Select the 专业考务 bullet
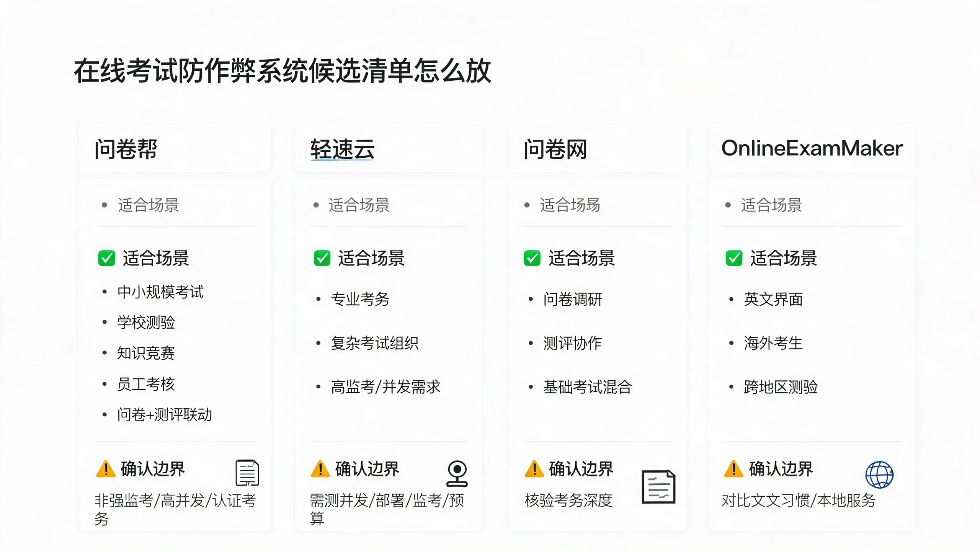 (360, 299)
